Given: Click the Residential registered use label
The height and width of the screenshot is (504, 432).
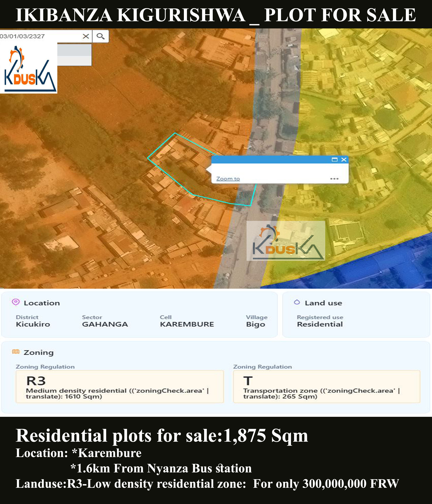Looking at the screenshot, I should (x=320, y=324).
